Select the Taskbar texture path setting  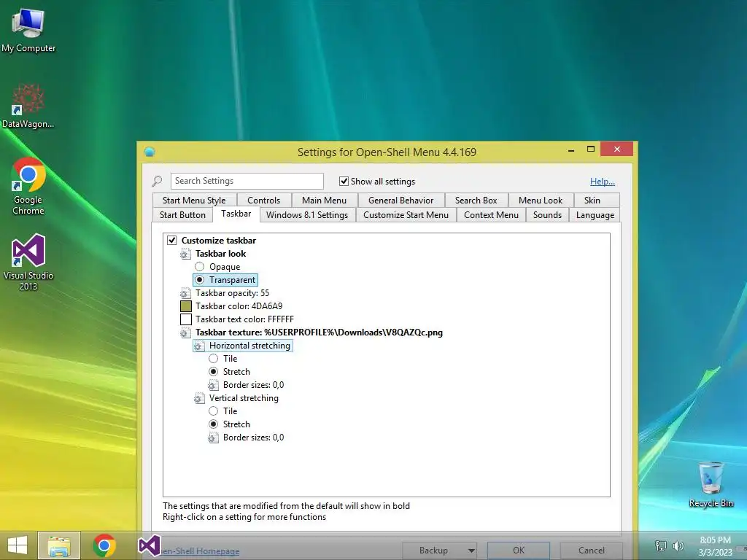click(319, 332)
